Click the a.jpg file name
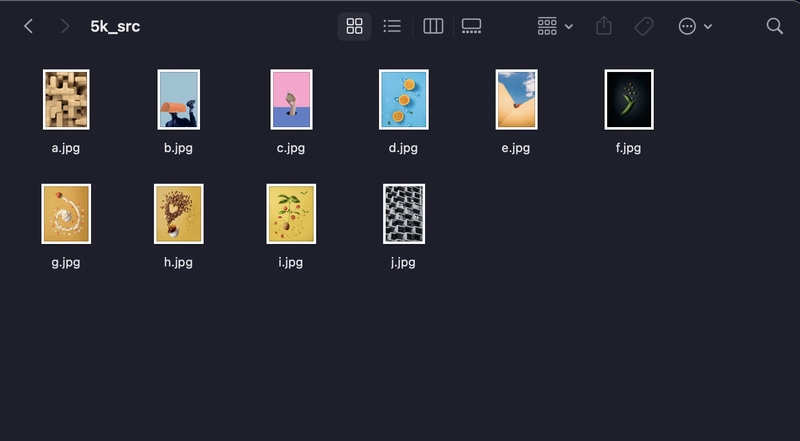800x441 pixels. tap(66, 148)
